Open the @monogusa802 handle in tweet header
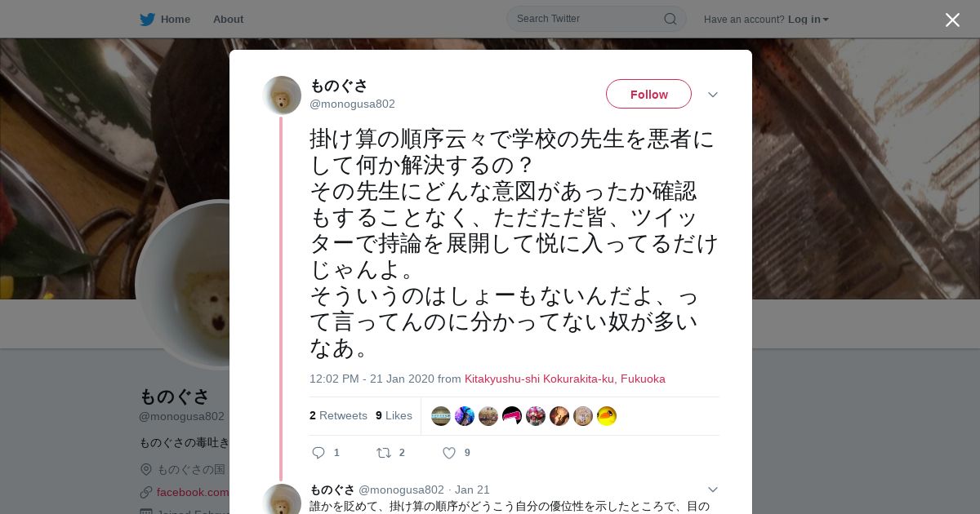The height and width of the screenshot is (514, 980). pos(352,104)
